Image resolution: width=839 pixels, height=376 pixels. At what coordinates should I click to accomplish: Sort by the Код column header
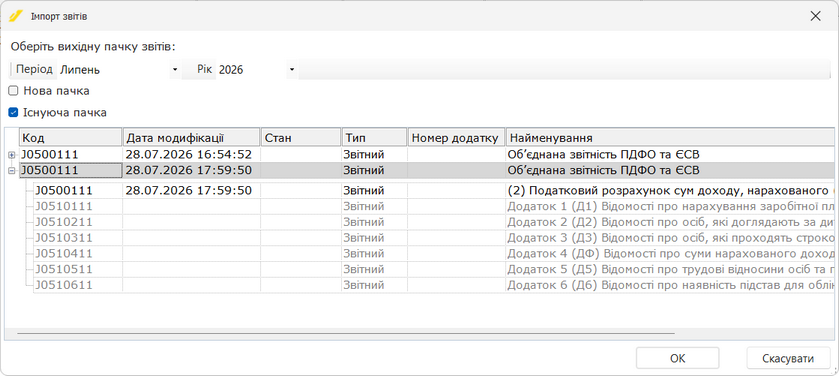(x=71, y=138)
